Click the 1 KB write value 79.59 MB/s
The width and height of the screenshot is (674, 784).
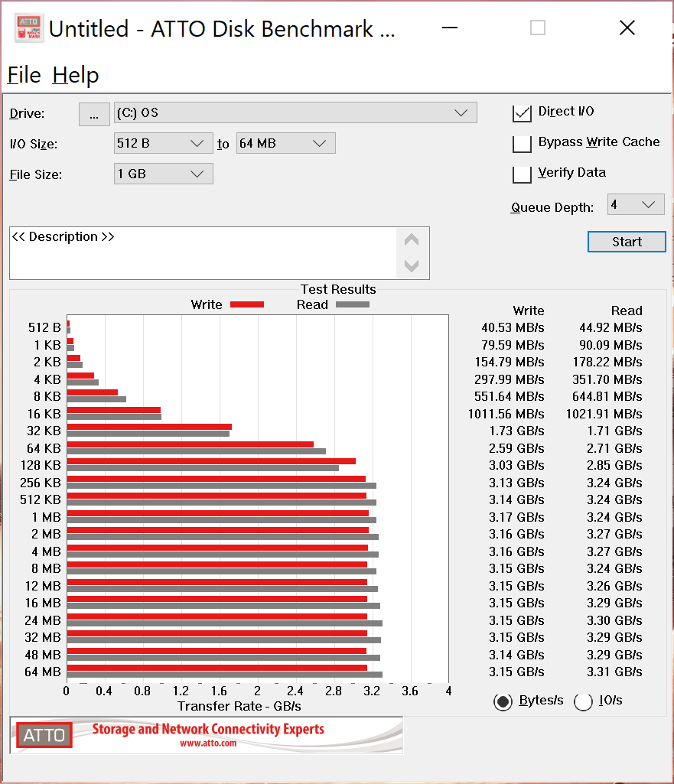point(513,345)
